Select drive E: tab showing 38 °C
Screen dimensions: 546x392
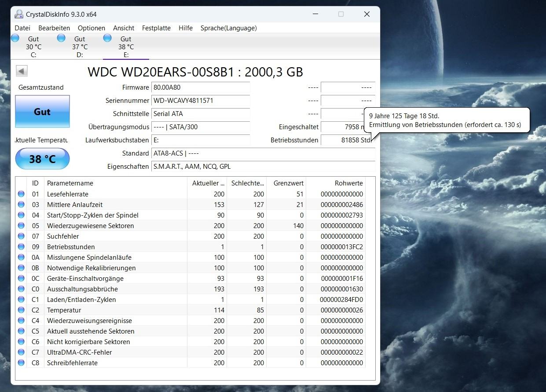126,47
